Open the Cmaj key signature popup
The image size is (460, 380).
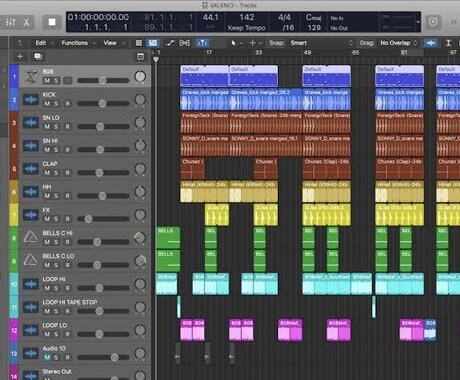point(314,17)
